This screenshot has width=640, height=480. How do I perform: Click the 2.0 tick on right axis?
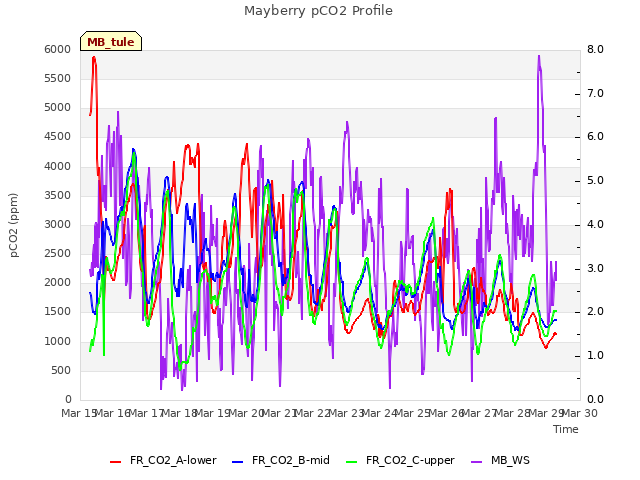pos(595,311)
